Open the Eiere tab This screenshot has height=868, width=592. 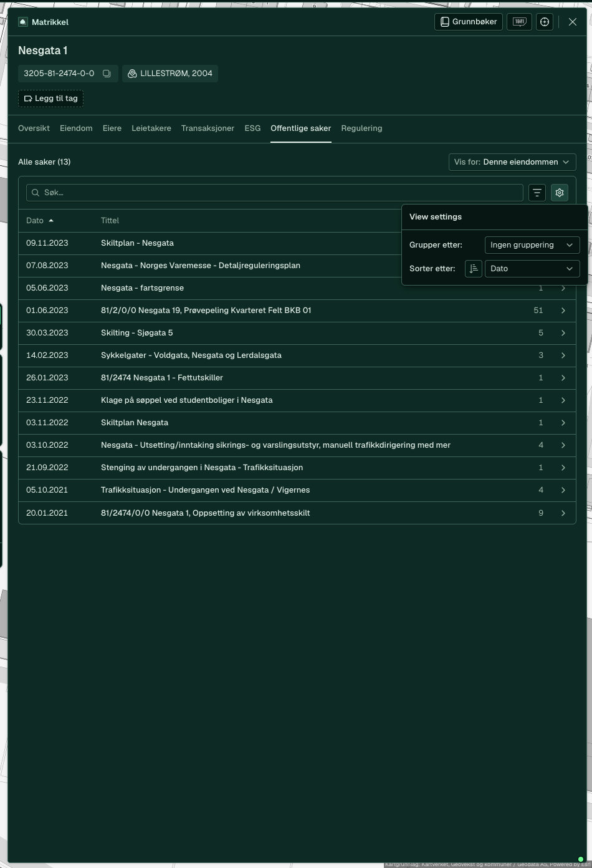(112, 128)
